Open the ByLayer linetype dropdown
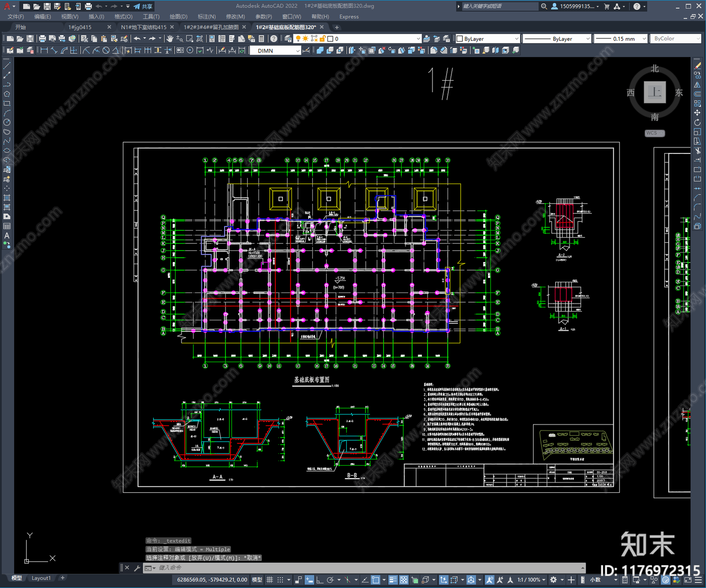The height and width of the screenshot is (588, 706). [x=557, y=39]
